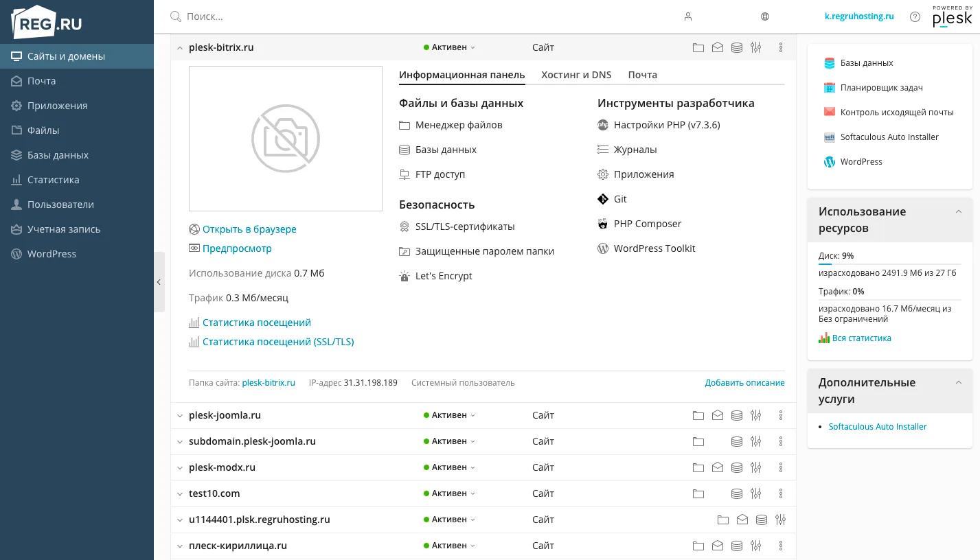Expand the plesk-modx.ru domain row

point(180,468)
